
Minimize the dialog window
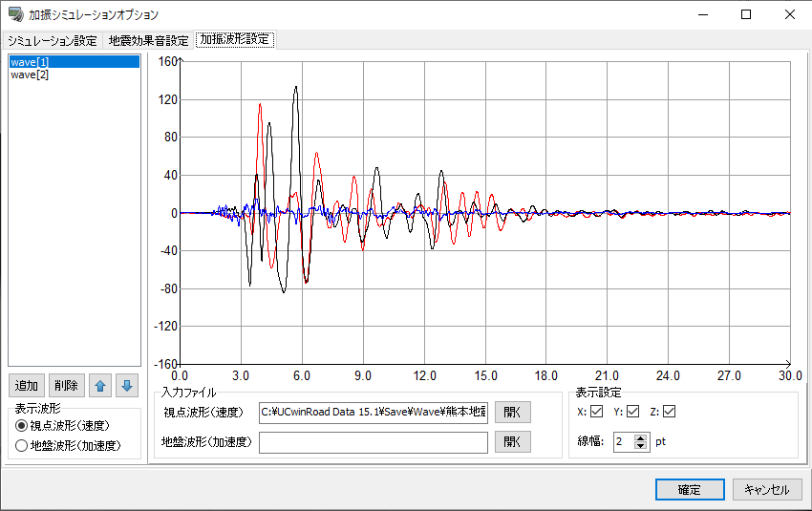[x=703, y=14]
